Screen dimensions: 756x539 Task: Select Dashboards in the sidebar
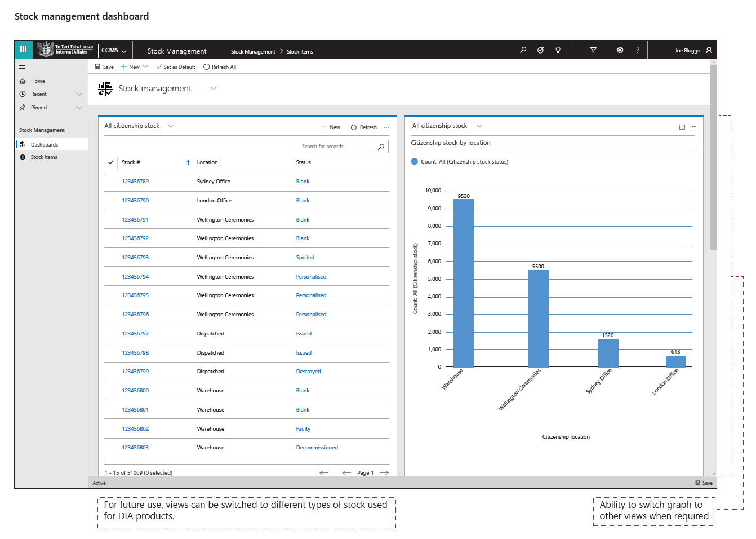45,145
